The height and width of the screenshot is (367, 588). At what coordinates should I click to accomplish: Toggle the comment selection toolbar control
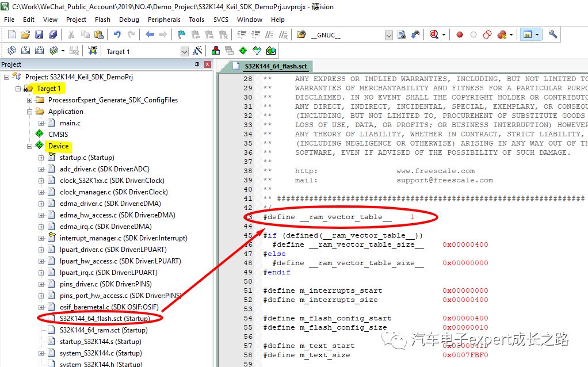[270, 35]
